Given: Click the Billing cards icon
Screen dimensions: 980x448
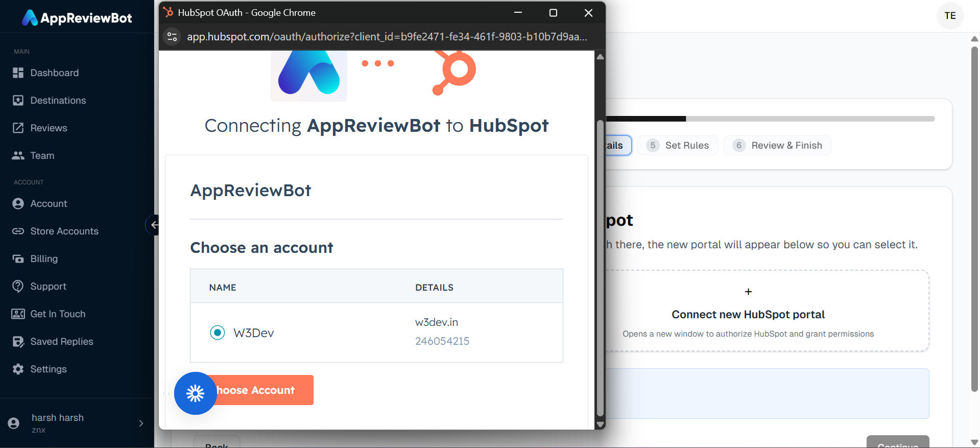Looking at the screenshot, I should (18, 259).
